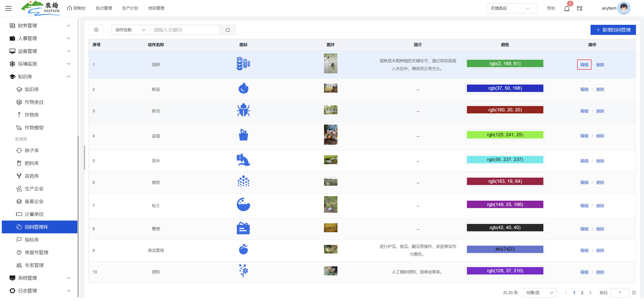The height and width of the screenshot is (302, 644).
Task: Click the rgb(125, 241, 25) color swatch
Action: (x=504, y=134)
